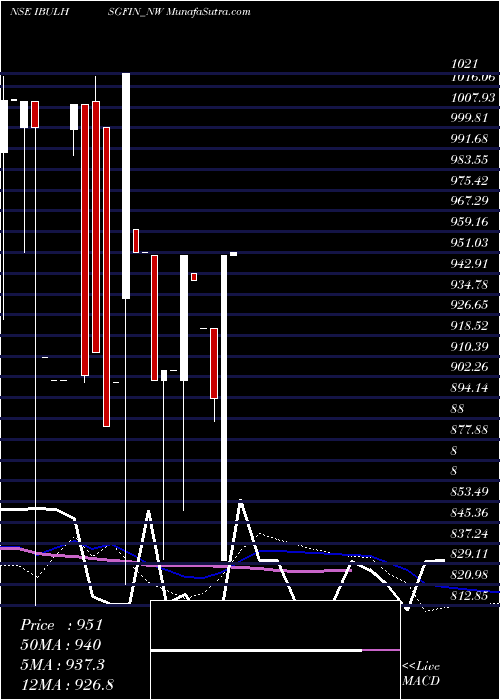Click the 812.85 axis label

click(x=469, y=596)
